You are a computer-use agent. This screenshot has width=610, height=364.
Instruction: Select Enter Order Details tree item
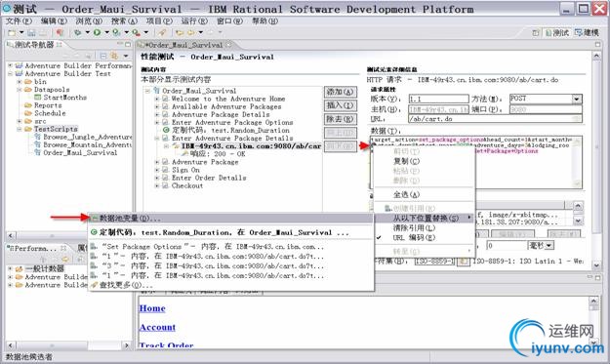[x=209, y=178]
